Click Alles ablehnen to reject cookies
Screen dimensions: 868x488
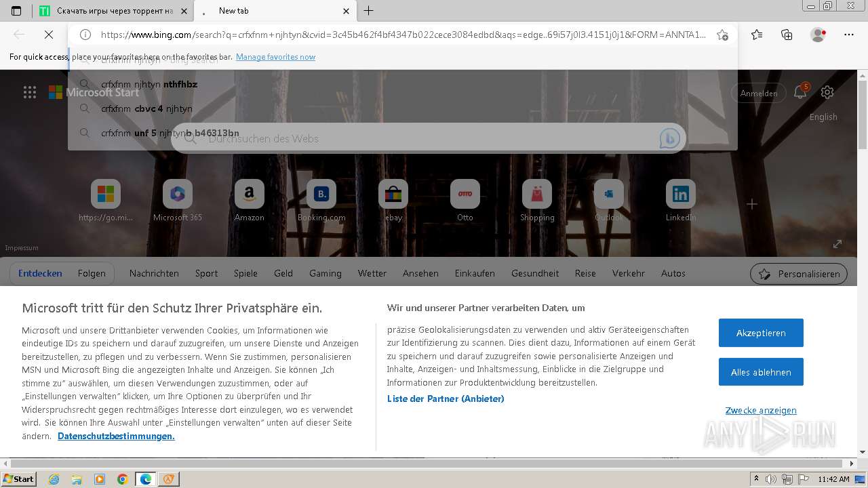[761, 372]
